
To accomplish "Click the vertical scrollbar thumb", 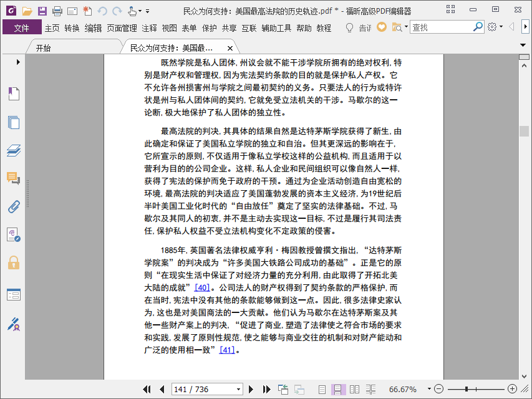I will click(524, 131).
